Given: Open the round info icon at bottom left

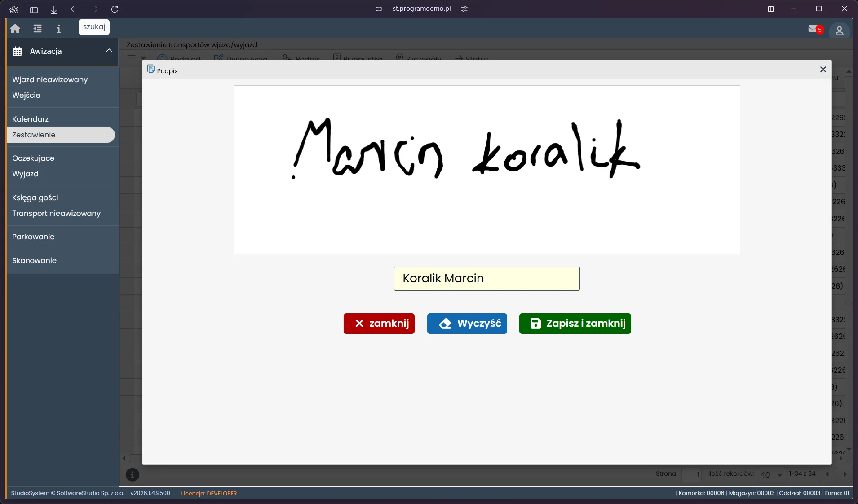Looking at the screenshot, I should (132, 474).
